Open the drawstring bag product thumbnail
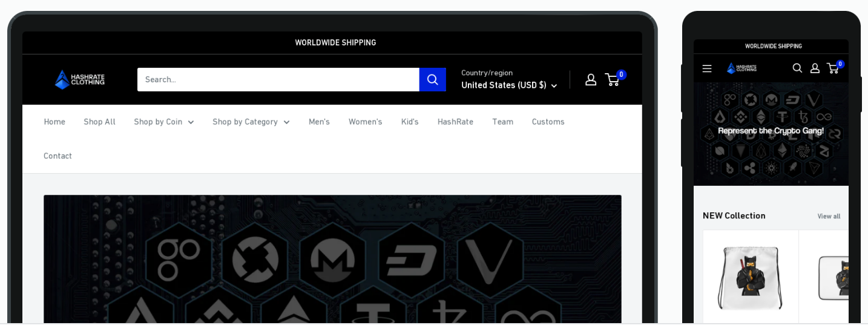Image resolution: width=868 pixels, height=334 pixels. click(750, 277)
